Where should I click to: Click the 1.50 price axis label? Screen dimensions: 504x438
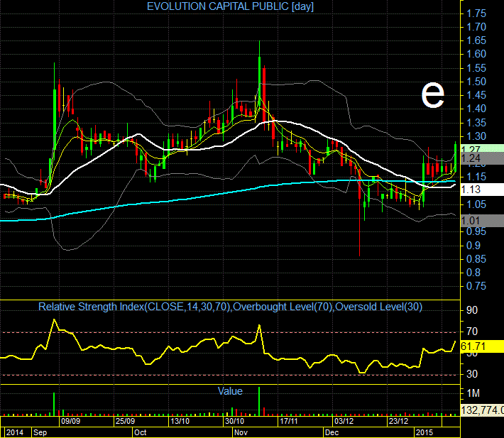(476, 82)
